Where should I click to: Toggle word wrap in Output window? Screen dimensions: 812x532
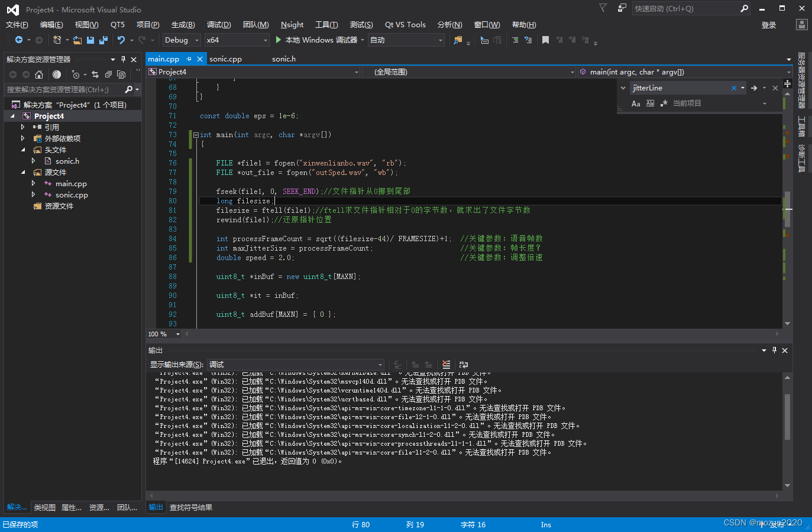coord(464,365)
